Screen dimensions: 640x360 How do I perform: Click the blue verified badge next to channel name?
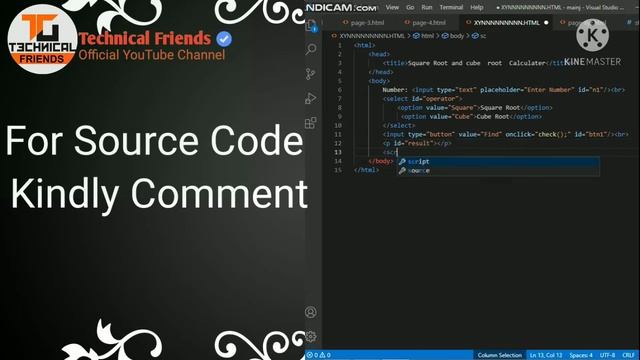pos(224,39)
